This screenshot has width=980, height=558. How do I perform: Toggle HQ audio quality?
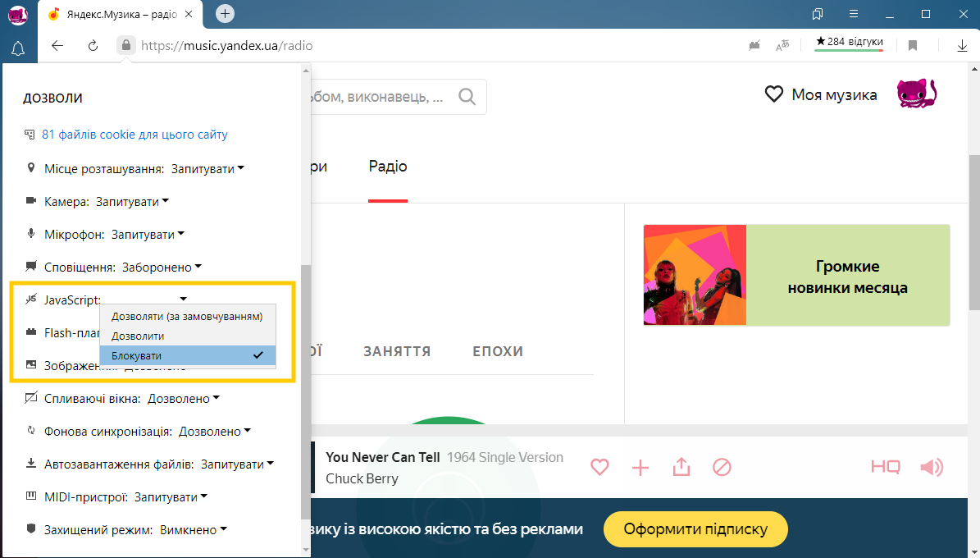point(886,467)
